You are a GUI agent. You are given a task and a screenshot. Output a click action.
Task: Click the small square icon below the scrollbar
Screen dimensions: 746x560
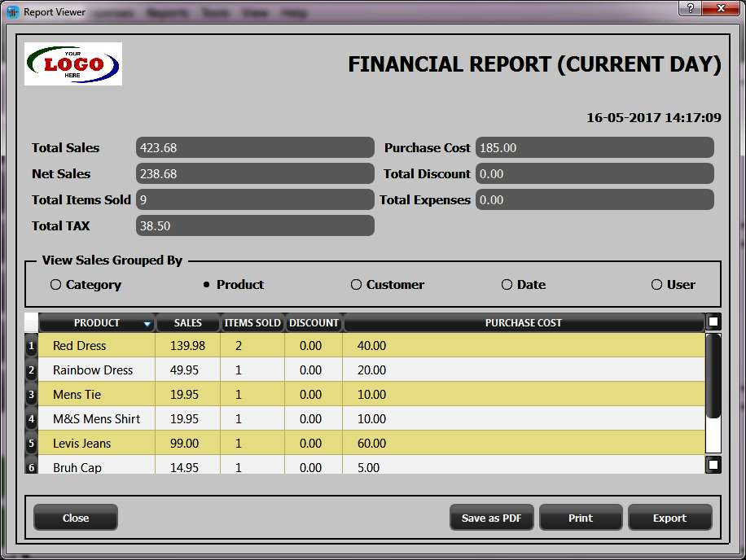pos(713,464)
